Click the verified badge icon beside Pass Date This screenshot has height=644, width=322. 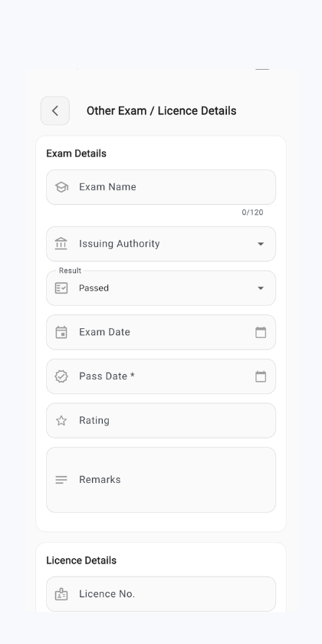[61, 376]
